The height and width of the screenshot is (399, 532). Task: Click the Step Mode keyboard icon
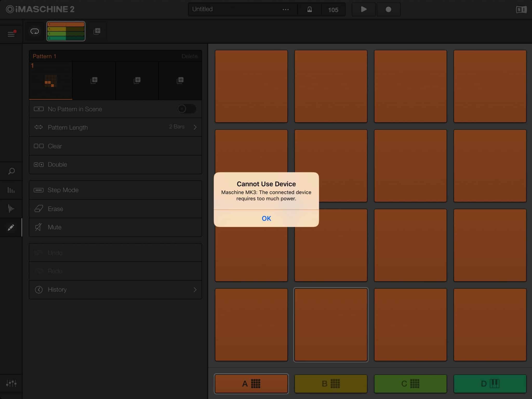(x=38, y=190)
